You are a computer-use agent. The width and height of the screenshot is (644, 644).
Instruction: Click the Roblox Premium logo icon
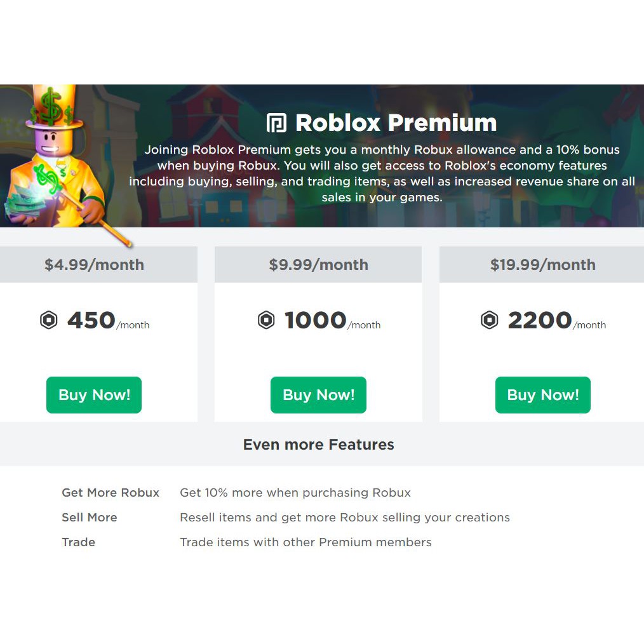click(x=276, y=123)
